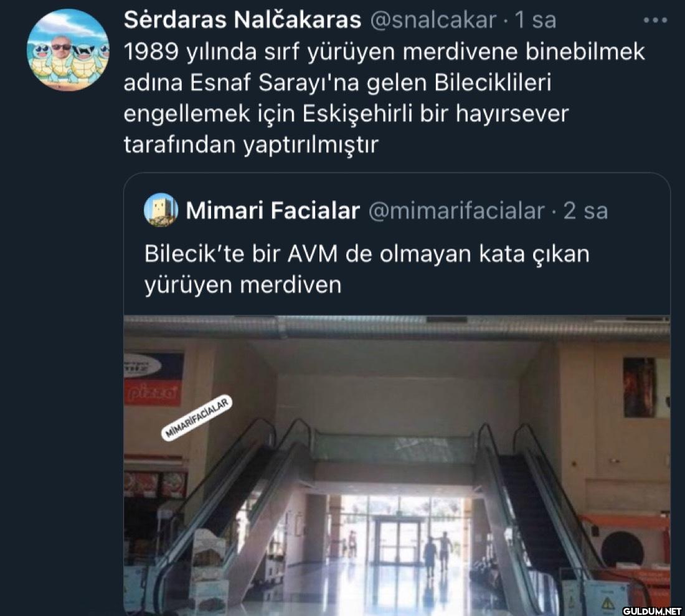Open Sėrdaras Nalčakaras turtle profile avatar
The image size is (685, 616).
coord(68,50)
